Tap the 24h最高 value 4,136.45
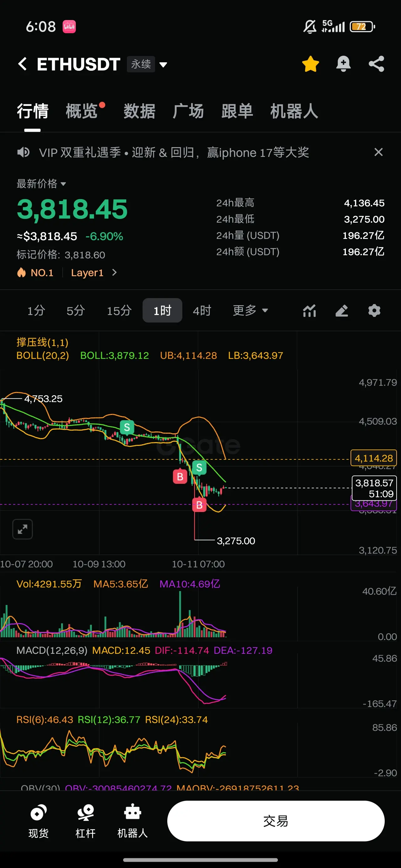The height and width of the screenshot is (868, 401). [x=364, y=203]
